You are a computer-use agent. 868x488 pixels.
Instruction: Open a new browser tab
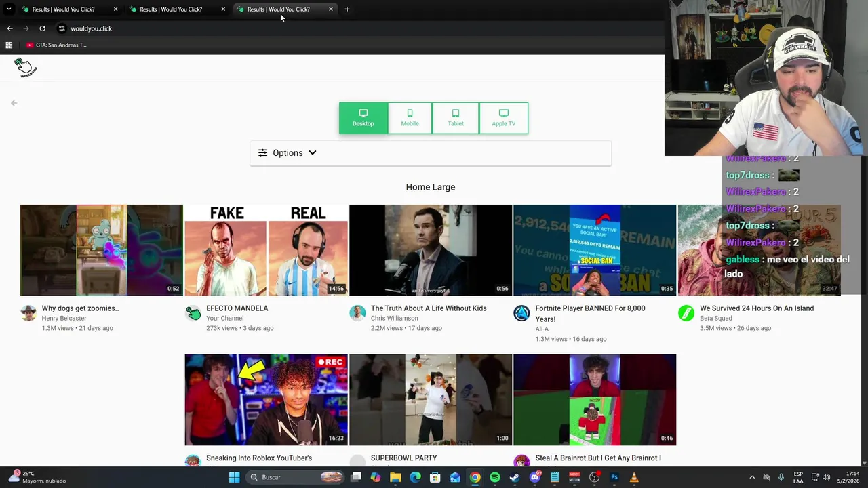tap(347, 9)
